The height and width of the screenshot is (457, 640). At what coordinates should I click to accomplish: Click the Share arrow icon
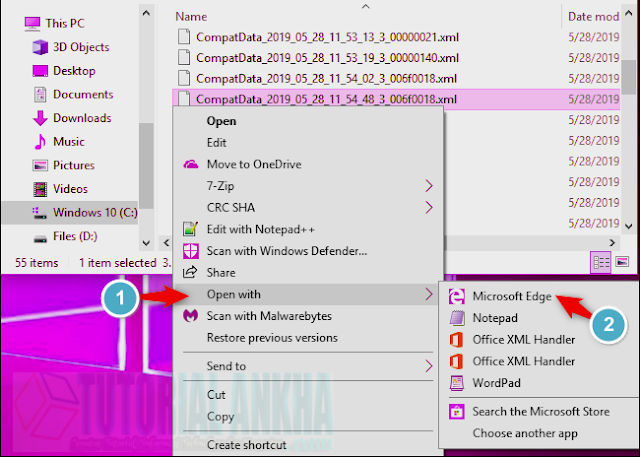click(x=190, y=272)
